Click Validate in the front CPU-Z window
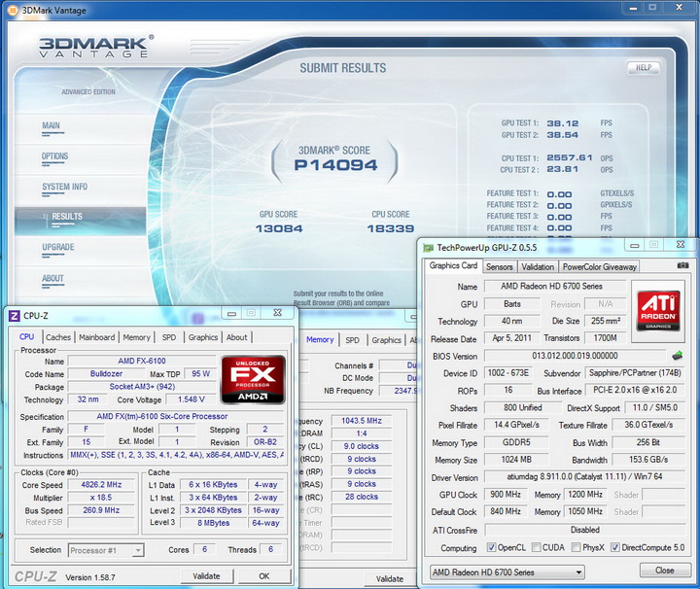Image resolution: width=700 pixels, height=589 pixels. 207,576
